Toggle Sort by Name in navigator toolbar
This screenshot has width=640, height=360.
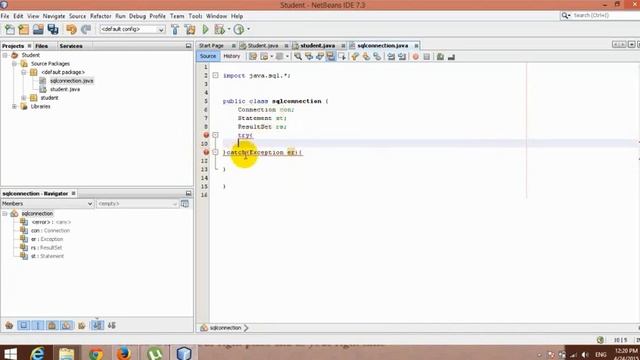[x=97, y=325]
